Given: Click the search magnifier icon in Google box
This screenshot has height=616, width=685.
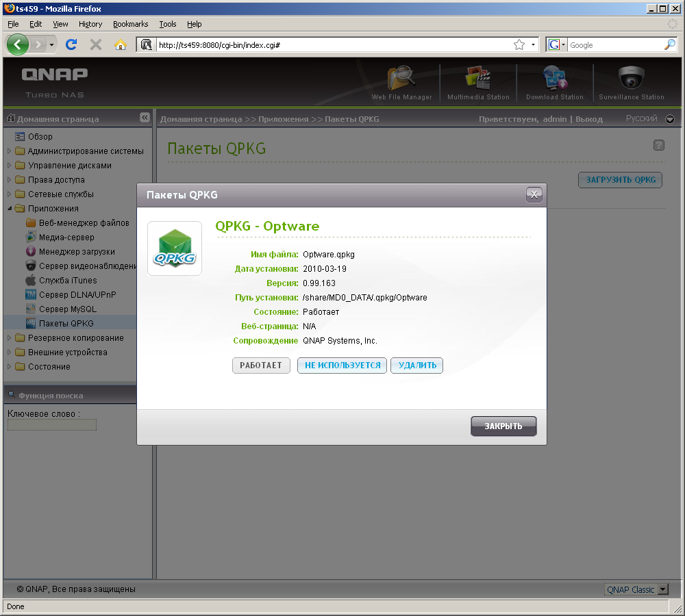Looking at the screenshot, I should click(670, 44).
